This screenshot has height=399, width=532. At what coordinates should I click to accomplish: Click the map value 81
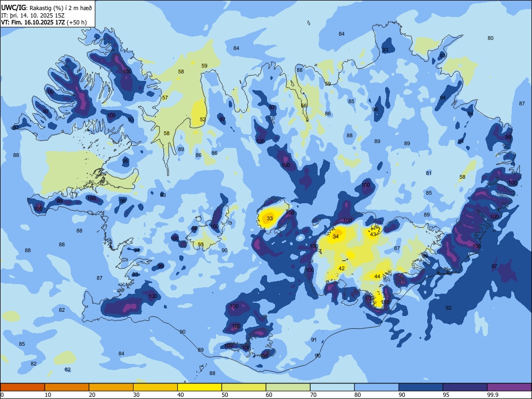coord(429,173)
